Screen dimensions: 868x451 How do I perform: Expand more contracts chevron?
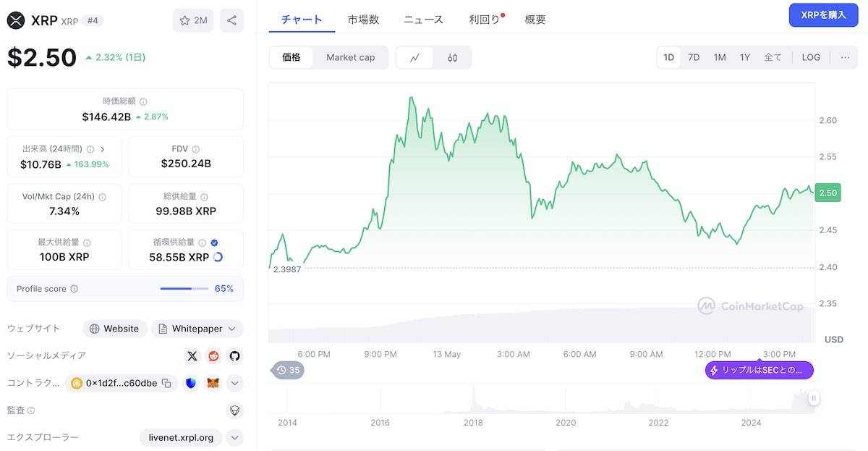pos(234,383)
